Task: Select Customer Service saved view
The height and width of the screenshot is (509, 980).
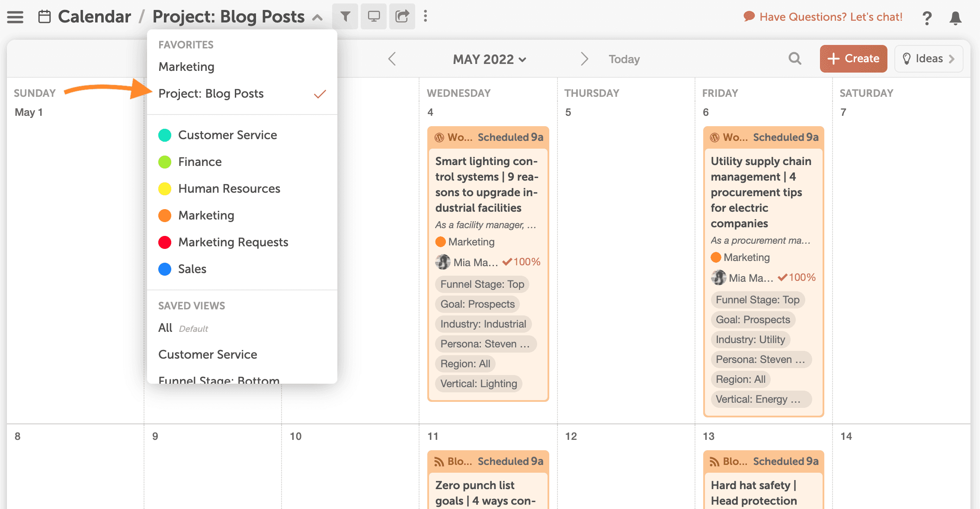Action: coord(208,354)
